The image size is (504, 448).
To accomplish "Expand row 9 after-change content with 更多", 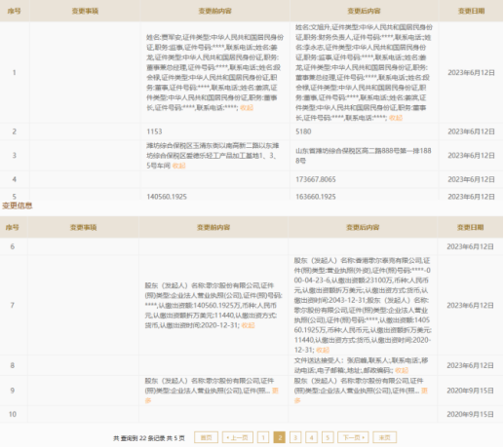I will 424,391.
